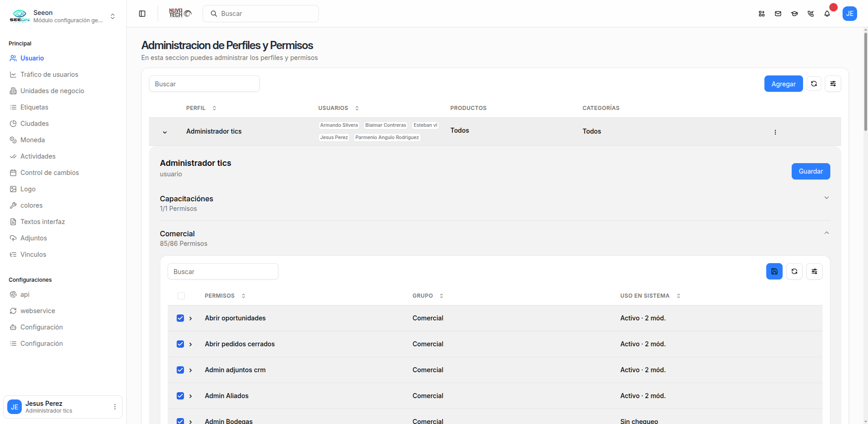This screenshot has height=424, width=868.
Task: Click Guardar to save profile
Action: [811, 171]
